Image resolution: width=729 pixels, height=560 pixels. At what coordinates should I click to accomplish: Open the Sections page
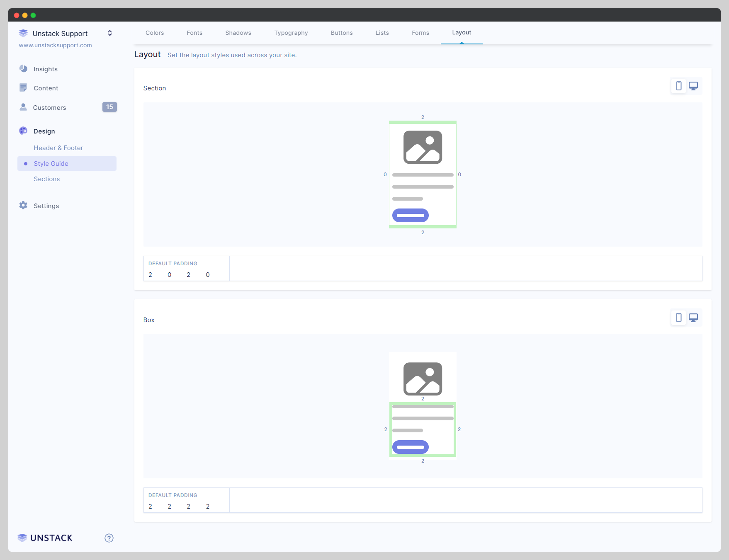tap(46, 179)
